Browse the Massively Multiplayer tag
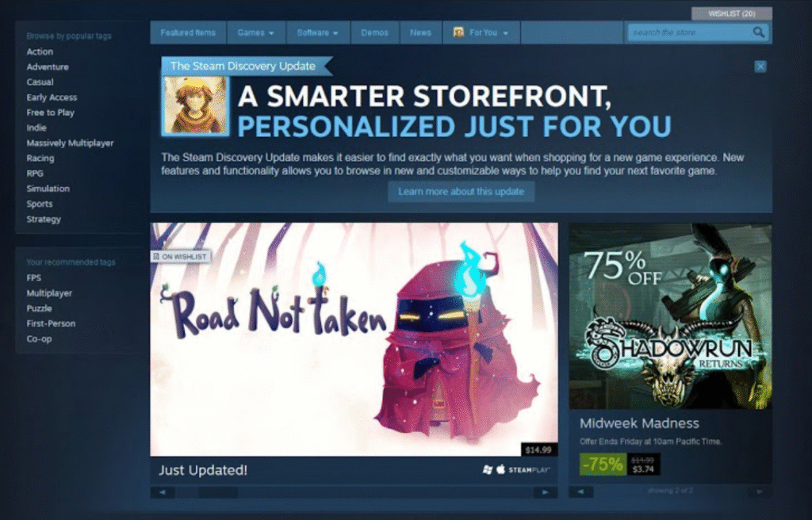This screenshot has width=812, height=520. (70, 143)
